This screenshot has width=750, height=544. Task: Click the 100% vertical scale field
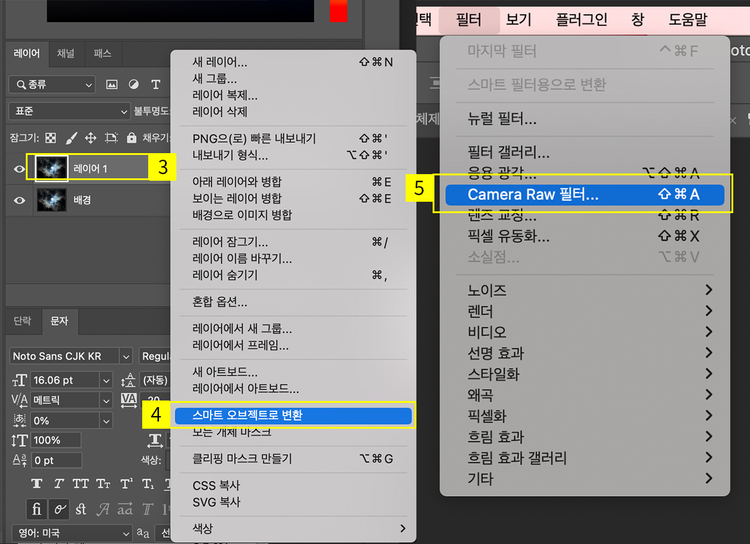56,440
